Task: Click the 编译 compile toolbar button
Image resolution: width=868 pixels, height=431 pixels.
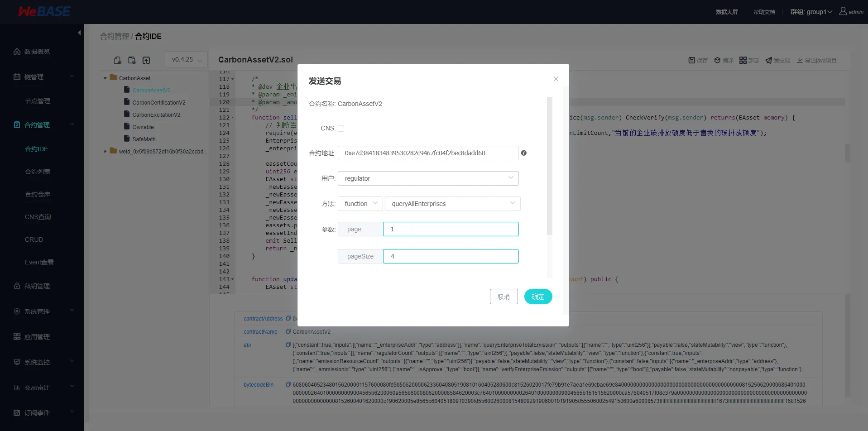Action: 724,60
